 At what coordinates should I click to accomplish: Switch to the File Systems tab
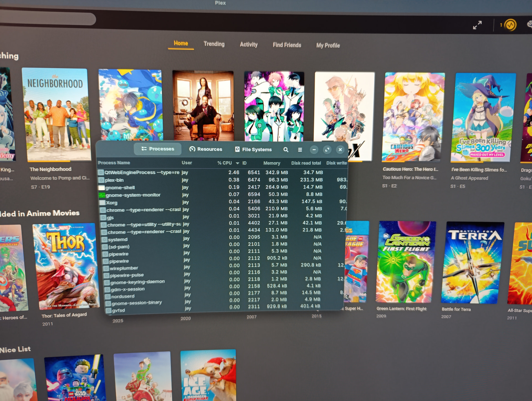click(x=253, y=149)
